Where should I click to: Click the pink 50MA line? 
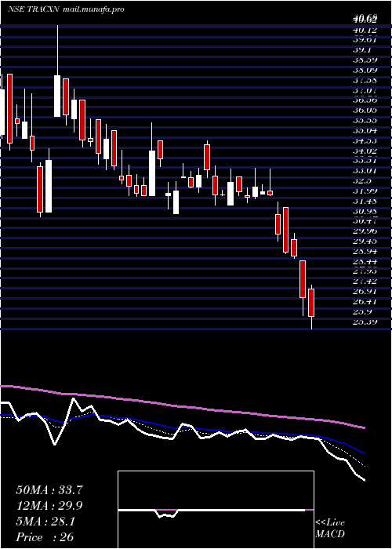[182, 406]
